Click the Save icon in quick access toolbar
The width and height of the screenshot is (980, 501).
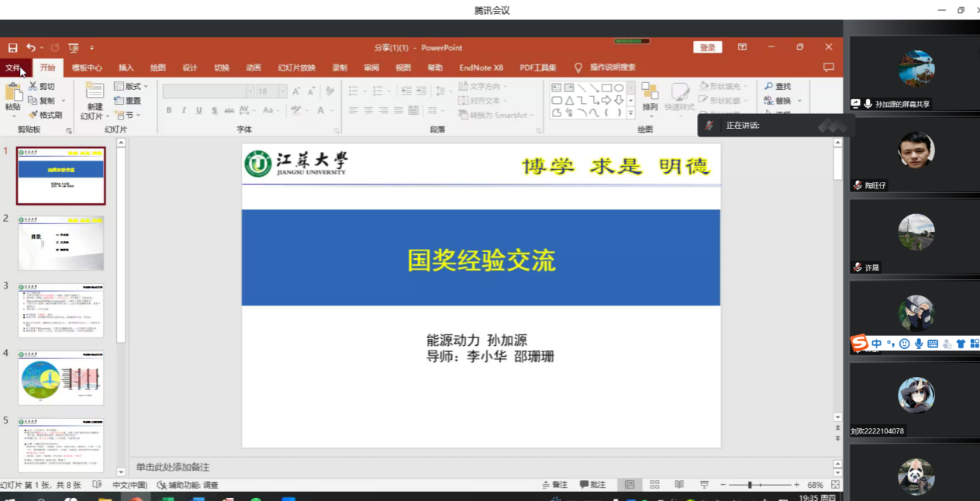coord(12,48)
